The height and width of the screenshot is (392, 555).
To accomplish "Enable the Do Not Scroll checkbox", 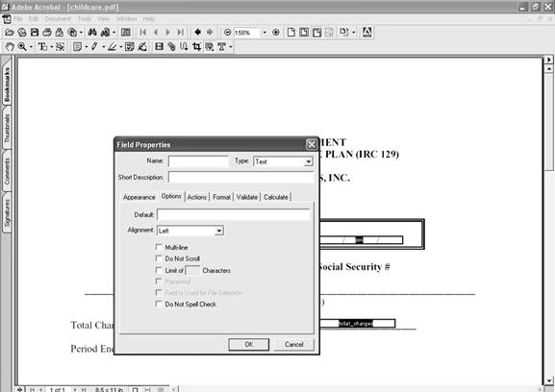I will (x=159, y=258).
